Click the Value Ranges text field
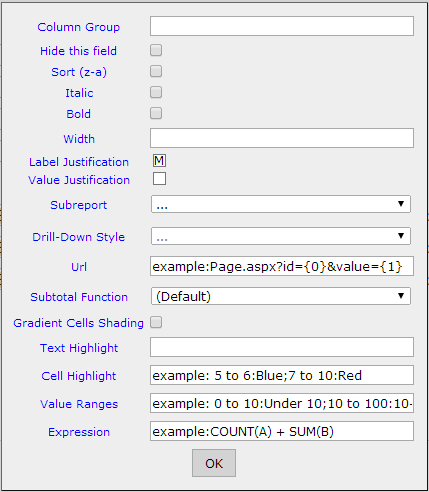Screen dimensions: 429x492 [x=282, y=403]
